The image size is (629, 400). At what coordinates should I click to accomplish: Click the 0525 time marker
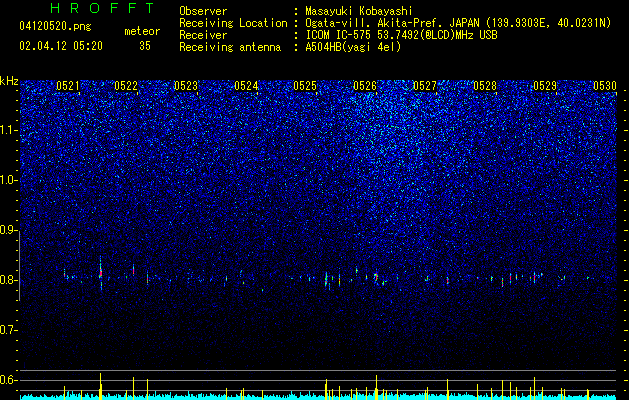(x=305, y=86)
